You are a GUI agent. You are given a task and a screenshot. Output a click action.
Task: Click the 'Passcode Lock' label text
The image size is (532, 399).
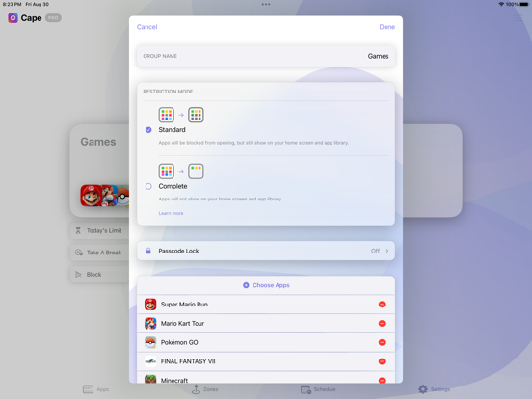tap(178, 251)
